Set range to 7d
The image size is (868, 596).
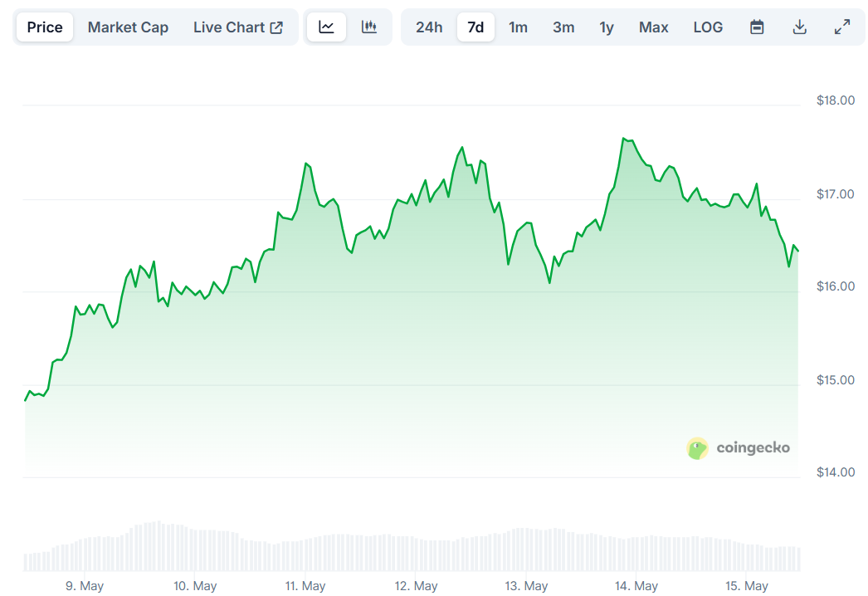[475, 27]
